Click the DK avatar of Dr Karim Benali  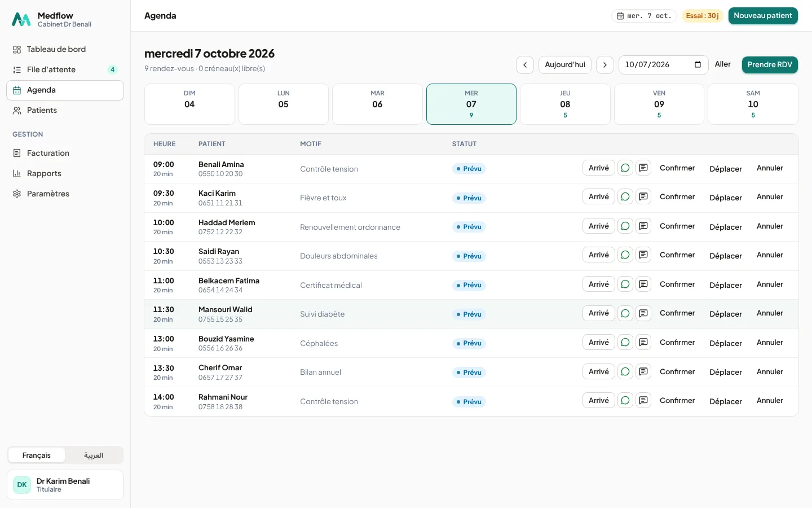(x=22, y=485)
